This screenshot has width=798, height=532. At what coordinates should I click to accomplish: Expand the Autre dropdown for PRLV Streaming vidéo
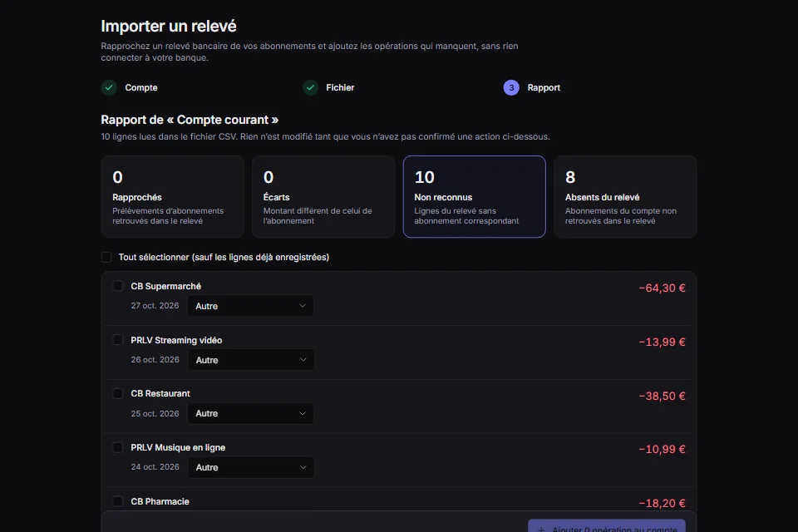pyautogui.click(x=251, y=360)
